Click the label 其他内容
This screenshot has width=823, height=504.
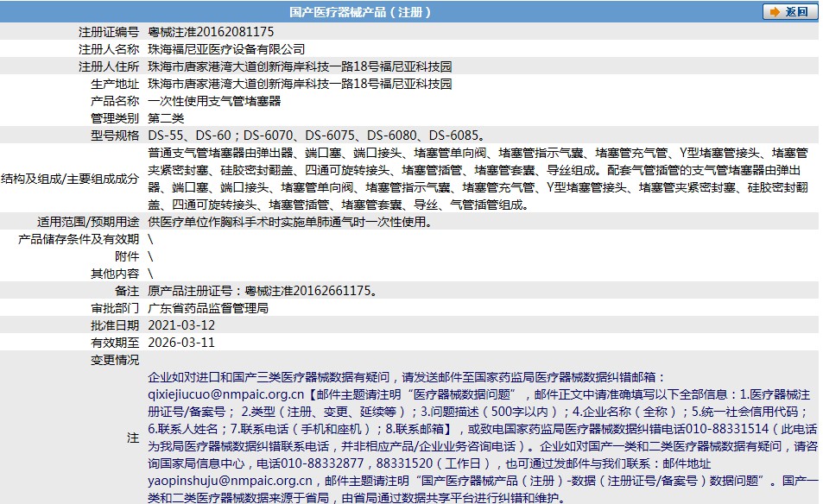tap(115, 274)
